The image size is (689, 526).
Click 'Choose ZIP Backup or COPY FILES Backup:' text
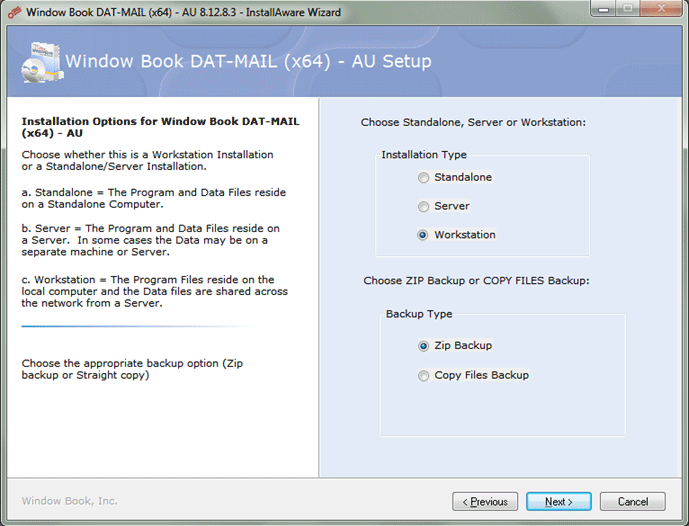(x=476, y=280)
